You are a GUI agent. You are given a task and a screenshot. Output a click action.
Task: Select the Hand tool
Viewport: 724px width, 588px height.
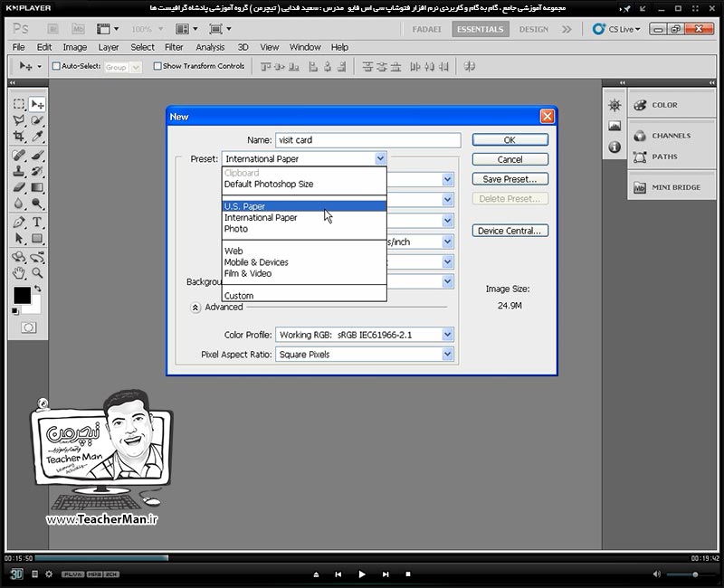tap(18, 273)
